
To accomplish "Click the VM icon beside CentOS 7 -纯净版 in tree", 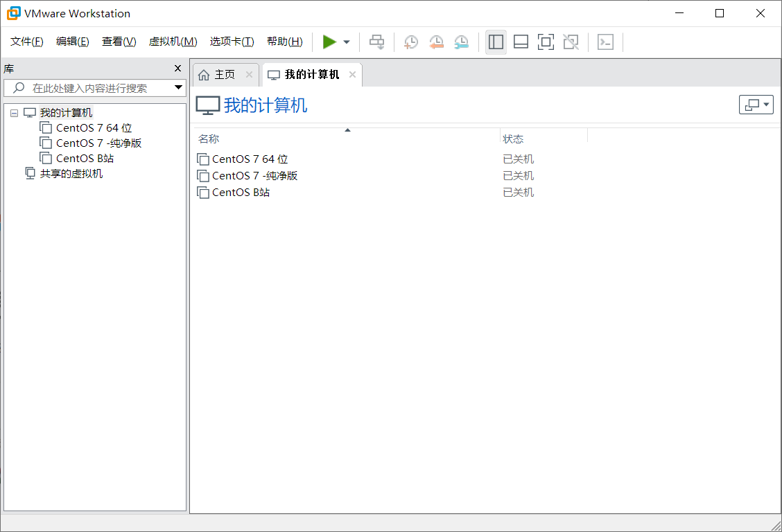I will click(46, 143).
